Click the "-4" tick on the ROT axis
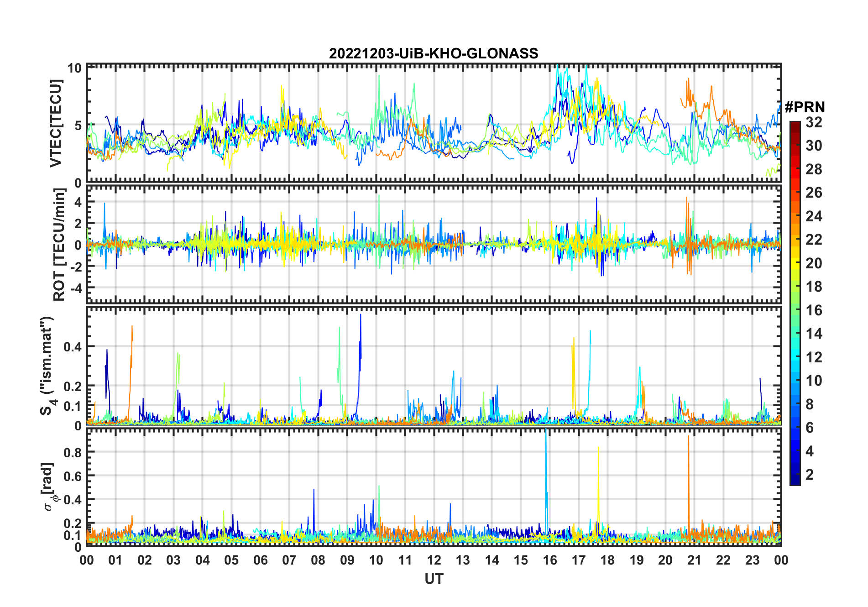Image resolution: width=868 pixels, height=607 pixels. tap(76, 288)
